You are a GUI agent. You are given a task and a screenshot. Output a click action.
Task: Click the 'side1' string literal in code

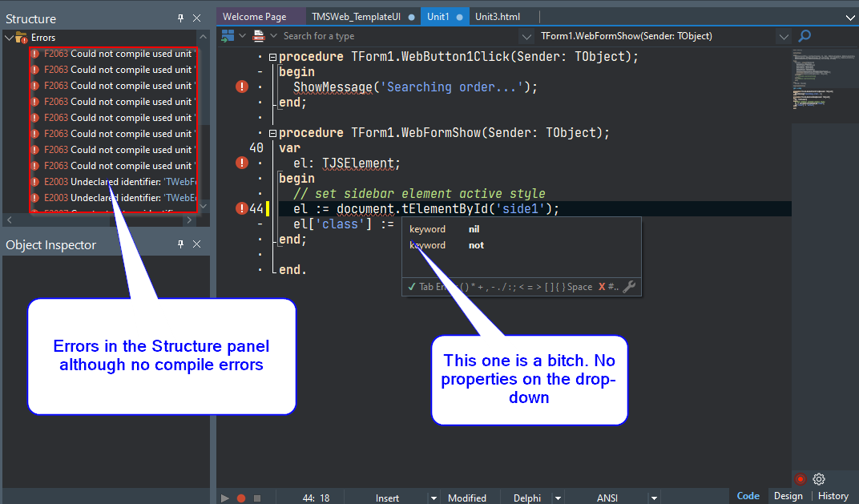pos(520,208)
